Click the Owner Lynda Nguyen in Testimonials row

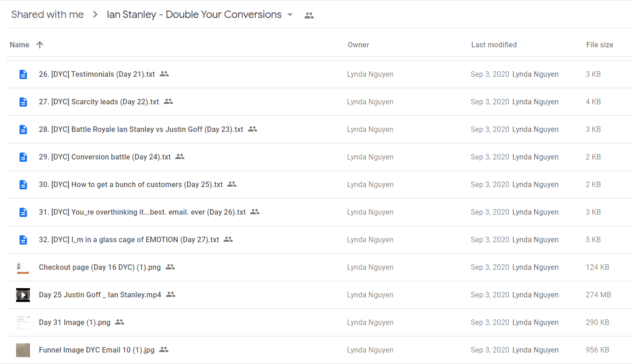pyautogui.click(x=370, y=74)
